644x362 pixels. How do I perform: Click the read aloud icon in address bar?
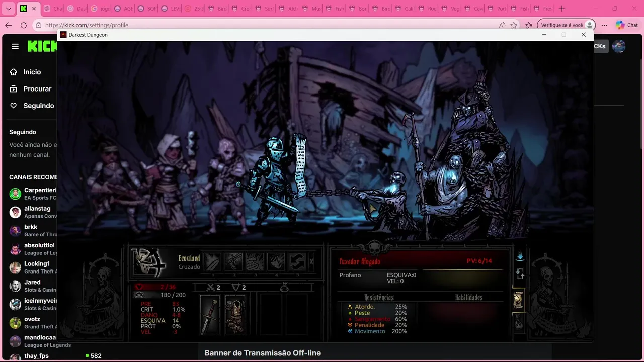click(502, 25)
